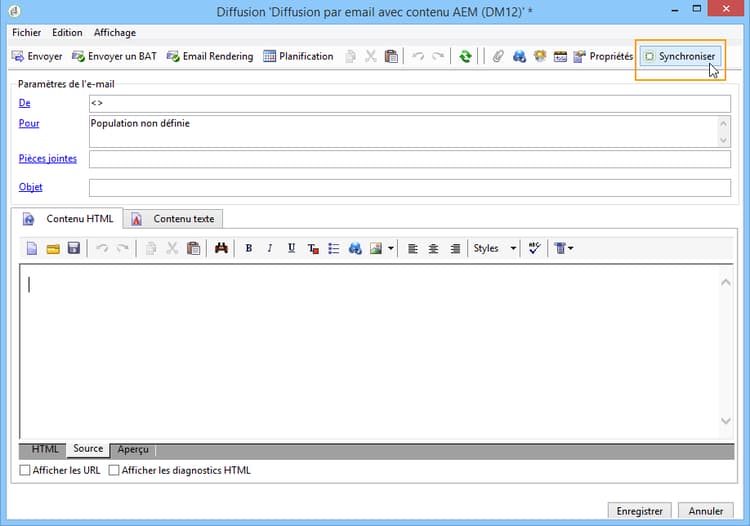750x526 pixels.
Task: Switch to the Contenu HTML tab
Action: 67,219
